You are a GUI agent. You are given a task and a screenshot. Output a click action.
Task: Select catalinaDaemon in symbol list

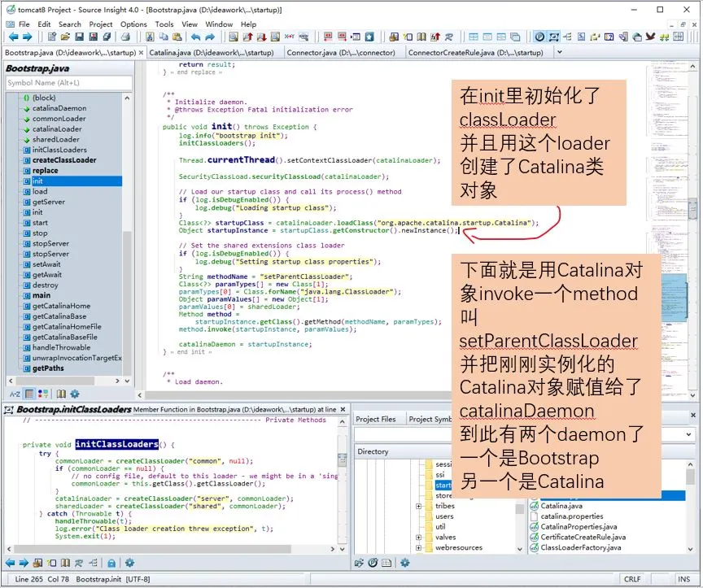tap(59, 108)
